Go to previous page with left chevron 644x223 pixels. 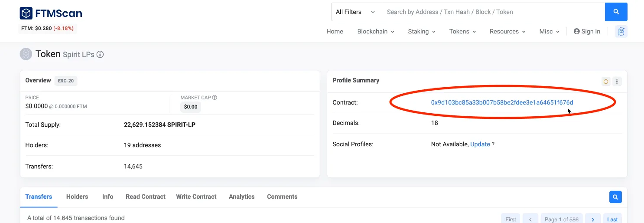[x=530, y=219]
